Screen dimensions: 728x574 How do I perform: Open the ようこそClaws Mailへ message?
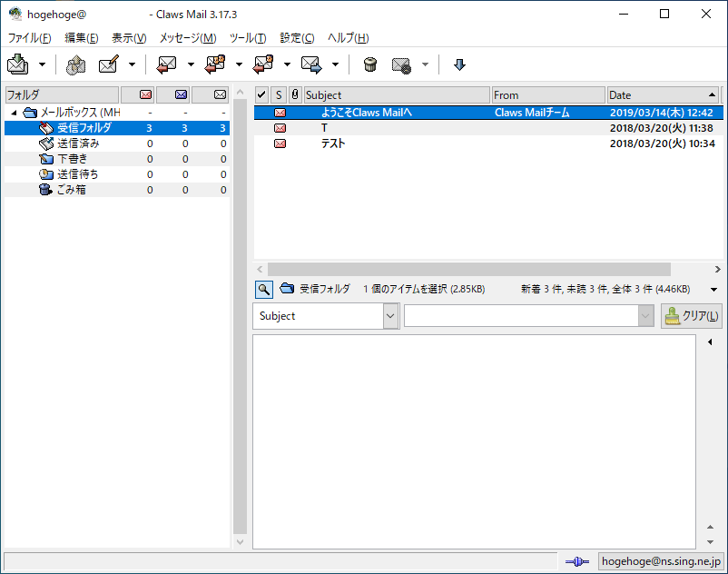[x=488, y=113]
